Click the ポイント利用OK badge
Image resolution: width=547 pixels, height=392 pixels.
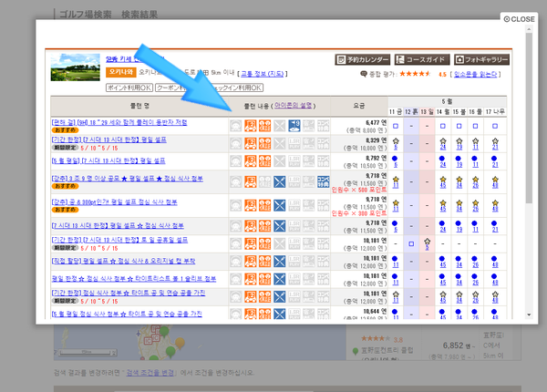point(129,88)
